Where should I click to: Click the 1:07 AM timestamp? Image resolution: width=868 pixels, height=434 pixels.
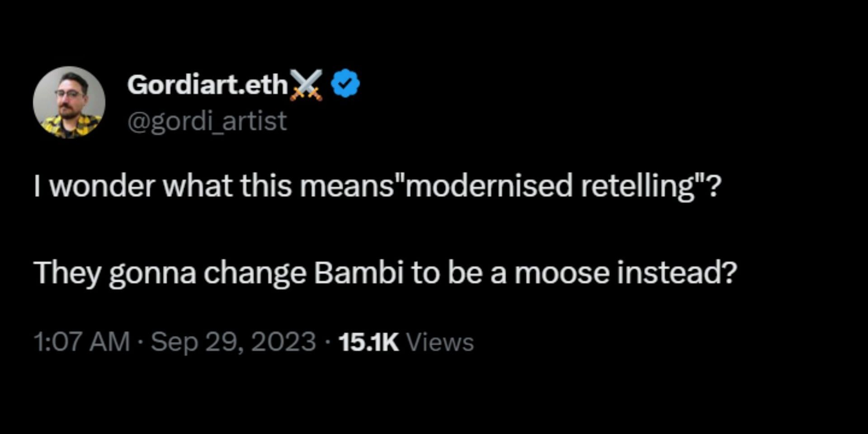(x=81, y=342)
